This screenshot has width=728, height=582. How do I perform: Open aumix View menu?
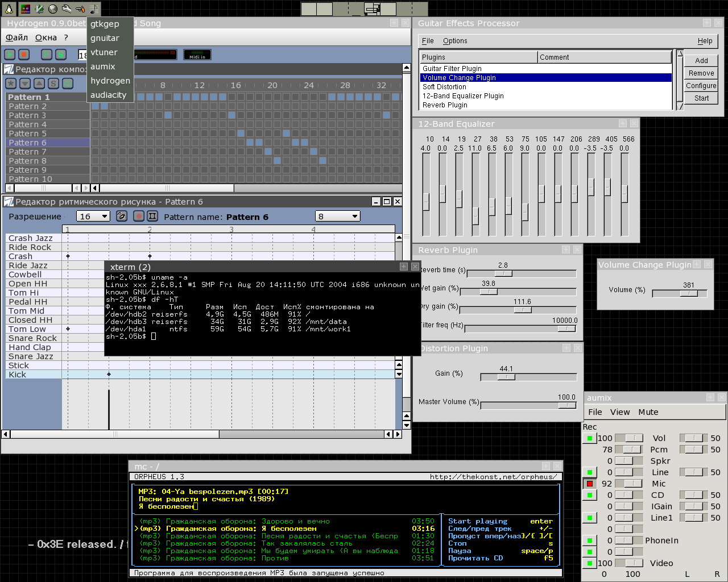pos(620,412)
